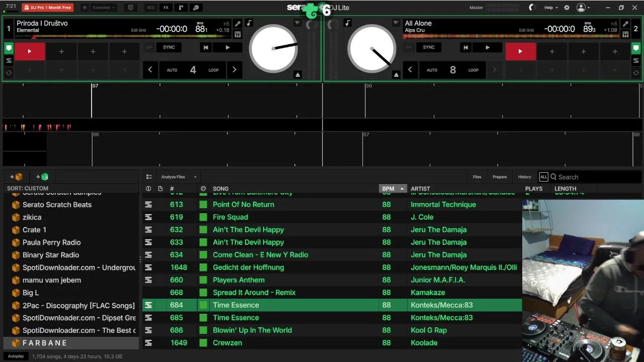Toggle key lock note icon on deck 1
Viewport: 644px width, 362px height.
pos(250,23)
